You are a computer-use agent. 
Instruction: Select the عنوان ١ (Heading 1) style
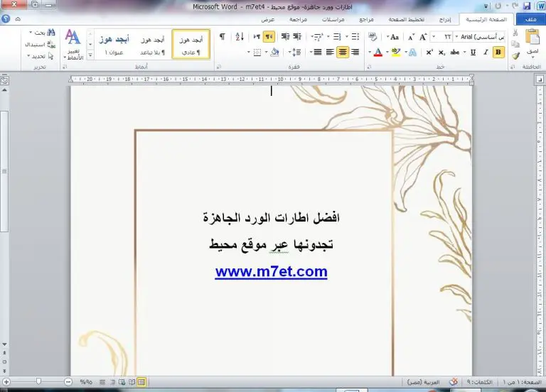(114, 45)
